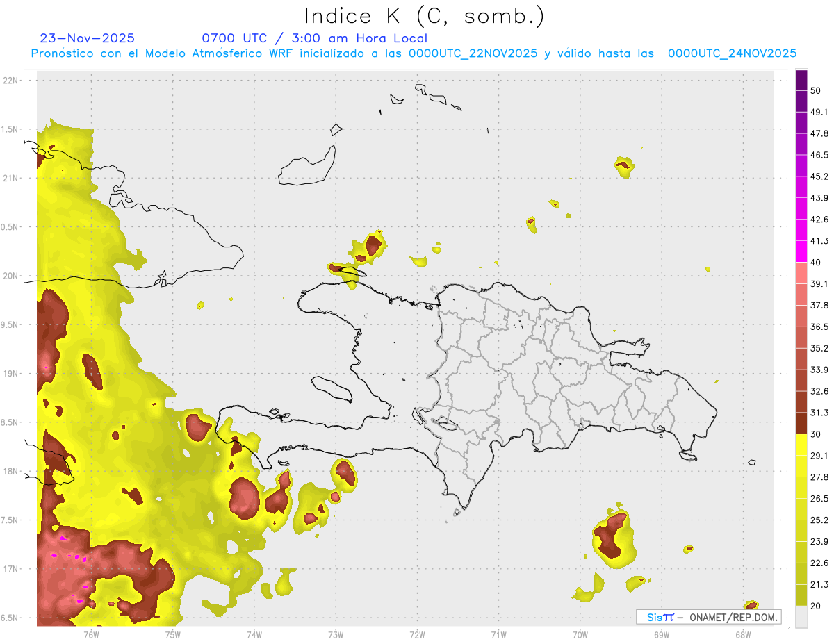The width and height of the screenshot is (834, 644).
Task: Click the latitude label 22N
Action: click(10, 81)
